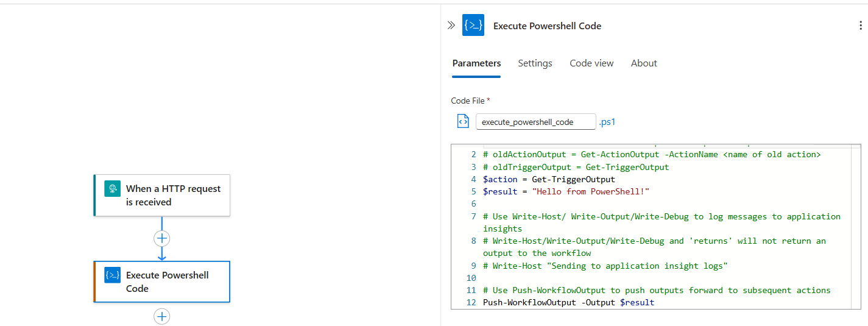Click the 'Execute Powershell Code' panel title
Viewport: 868px width, 326px height.
tap(547, 26)
